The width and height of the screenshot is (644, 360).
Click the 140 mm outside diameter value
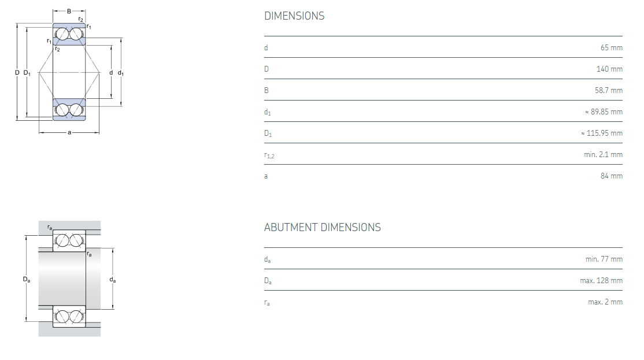pyautogui.click(x=609, y=69)
